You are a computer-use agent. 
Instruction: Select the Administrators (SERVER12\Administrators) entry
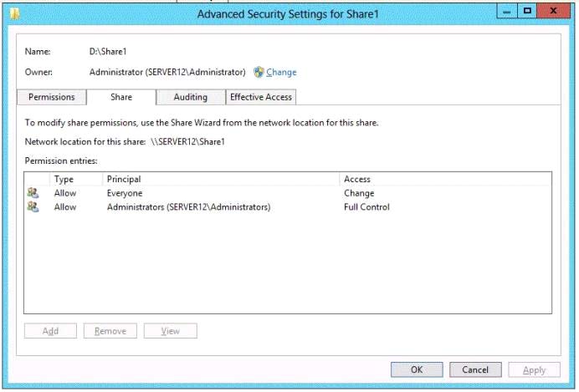tap(188, 207)
